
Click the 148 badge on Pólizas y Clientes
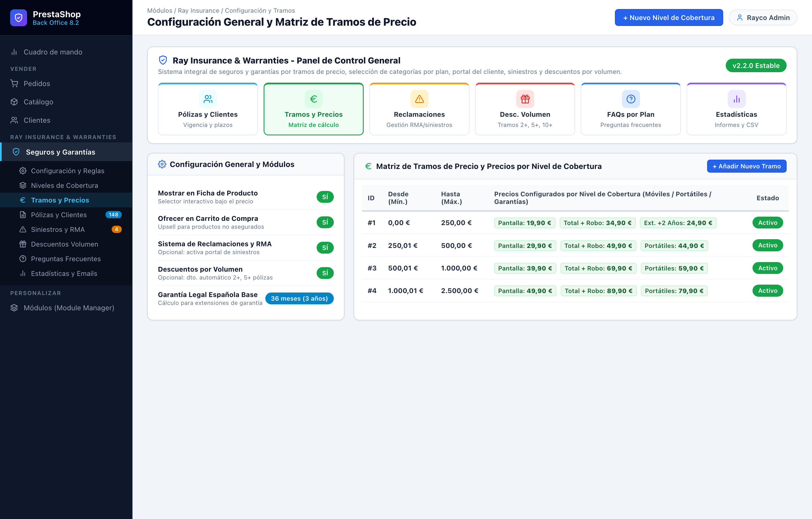tap(113, 215)
